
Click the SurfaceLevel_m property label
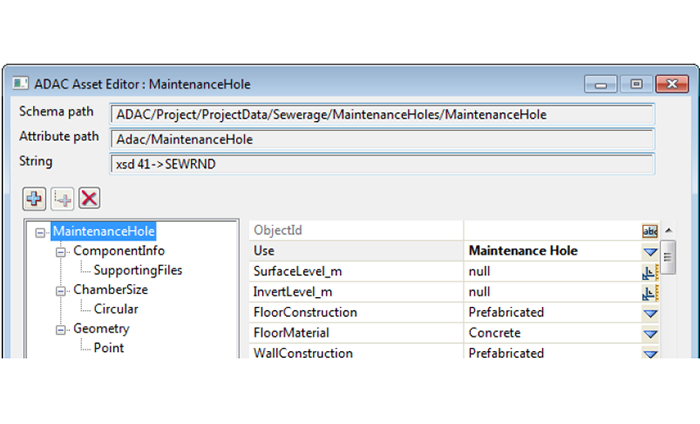coord(297,271)
